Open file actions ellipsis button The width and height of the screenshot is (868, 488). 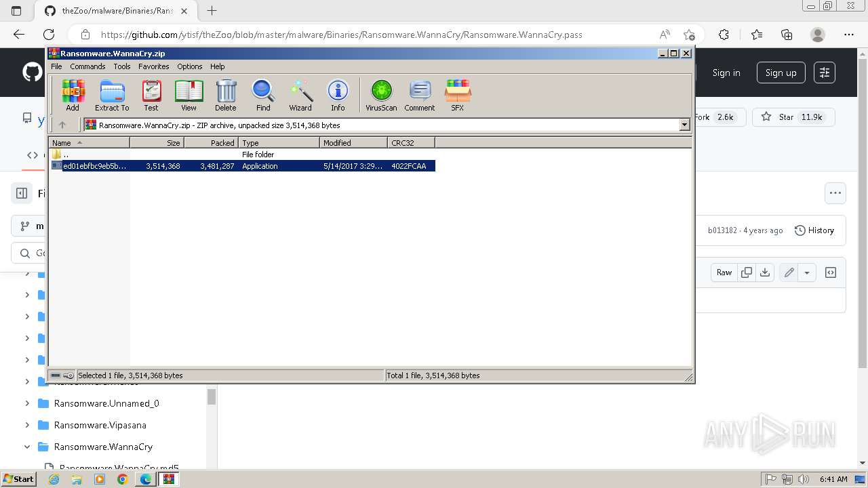[835, 192]
